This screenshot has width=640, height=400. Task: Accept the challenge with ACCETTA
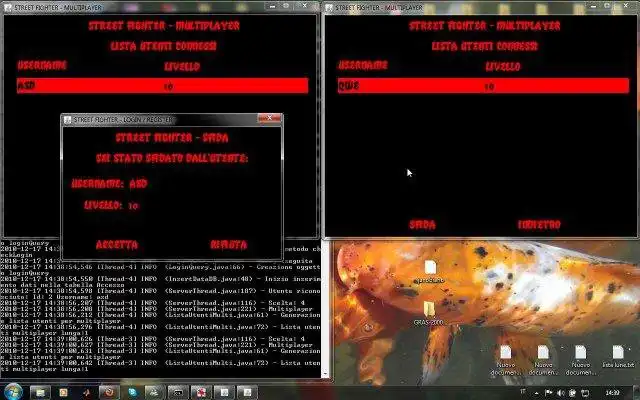[117, 244]
